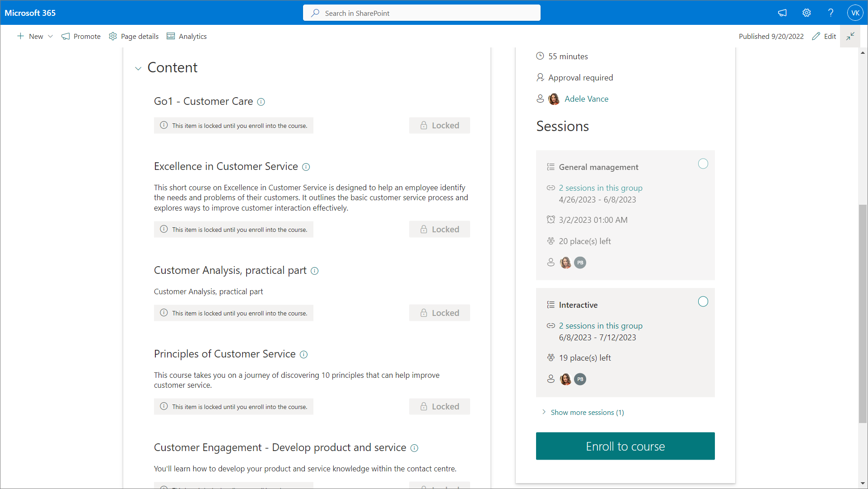Open the Help question mark icon

831,13
